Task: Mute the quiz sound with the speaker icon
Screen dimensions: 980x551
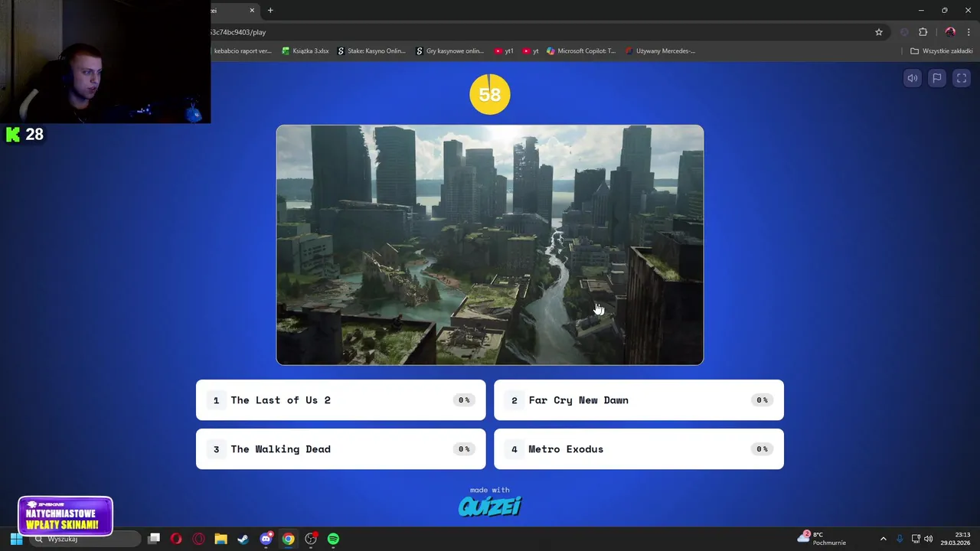Action: point(913,78)
